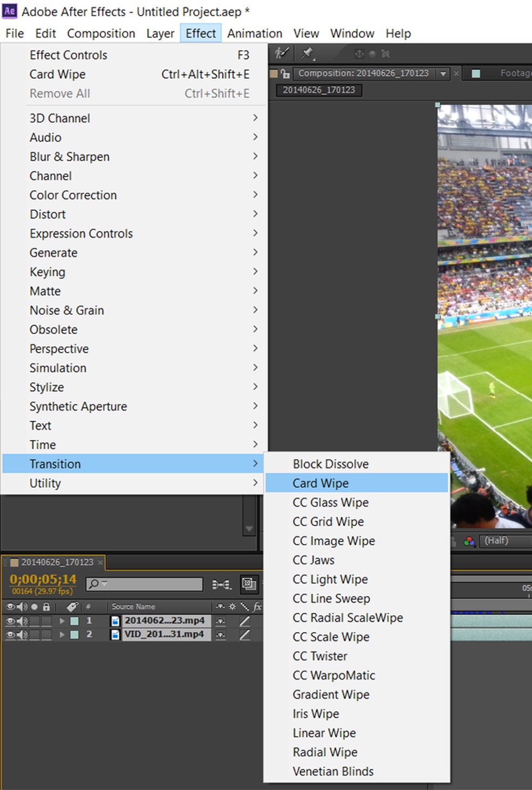Viewport: 532px width, 790px height.
Task: Open the Distort submenu
Action: 135,214
